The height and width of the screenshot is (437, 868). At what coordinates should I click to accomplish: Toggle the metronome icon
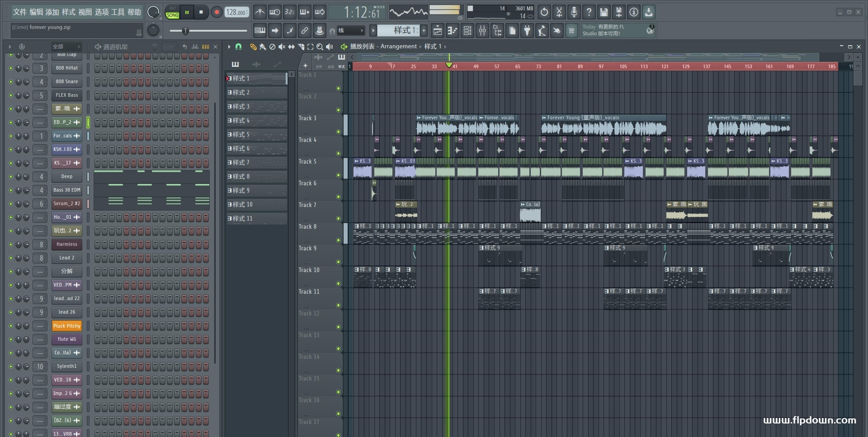click(259, 12)
